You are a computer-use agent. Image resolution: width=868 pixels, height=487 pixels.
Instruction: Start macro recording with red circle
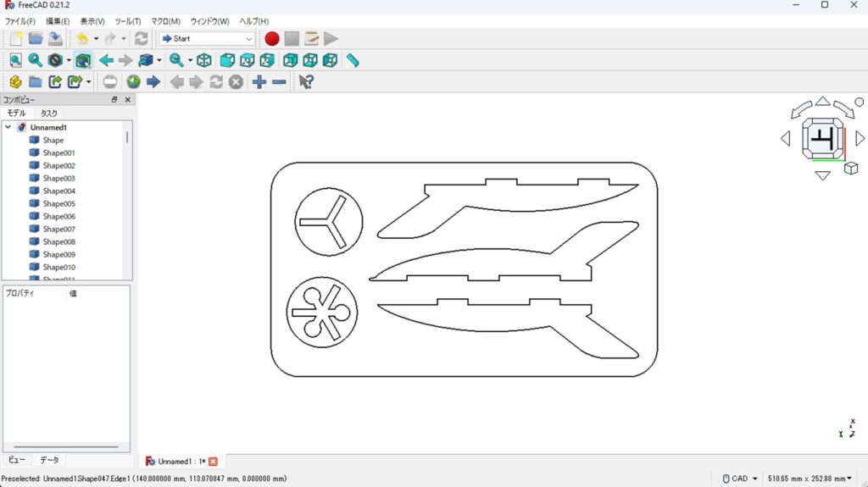(272, 38)
